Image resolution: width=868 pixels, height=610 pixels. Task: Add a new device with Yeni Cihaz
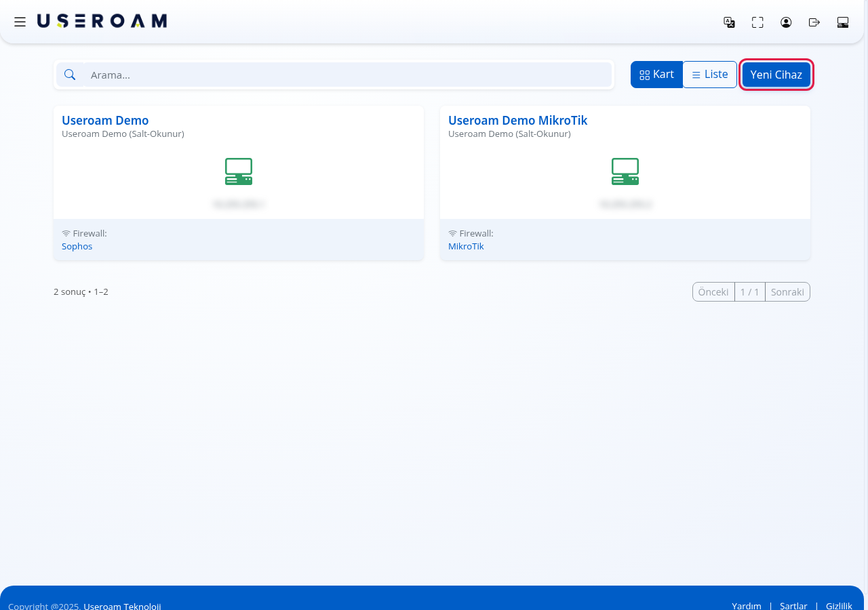[x=776, y=75]
